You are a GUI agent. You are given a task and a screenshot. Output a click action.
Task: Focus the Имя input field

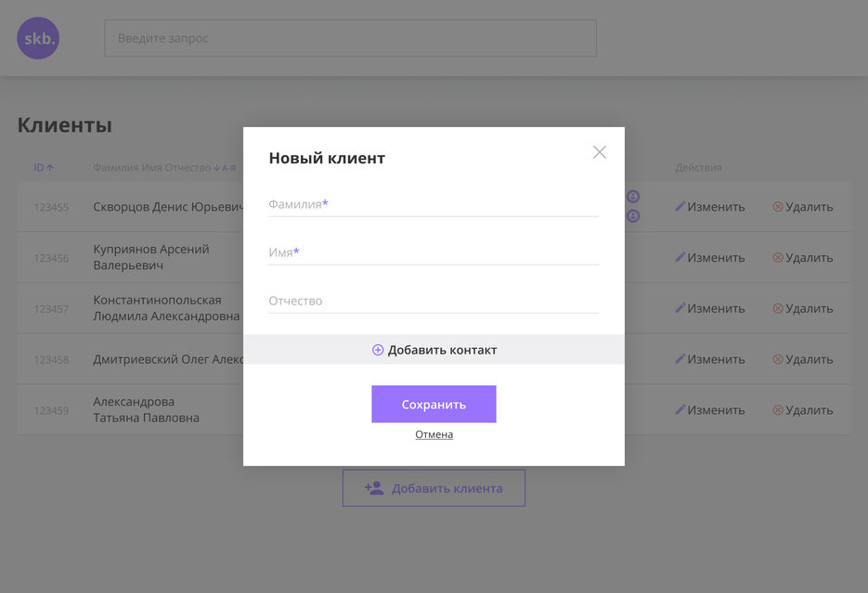(434, 252)
